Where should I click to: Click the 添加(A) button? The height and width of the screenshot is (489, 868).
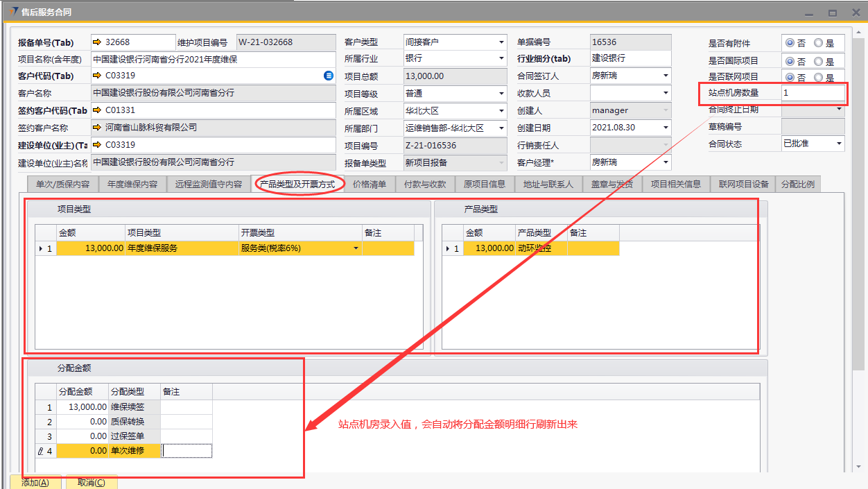point(35,482)
